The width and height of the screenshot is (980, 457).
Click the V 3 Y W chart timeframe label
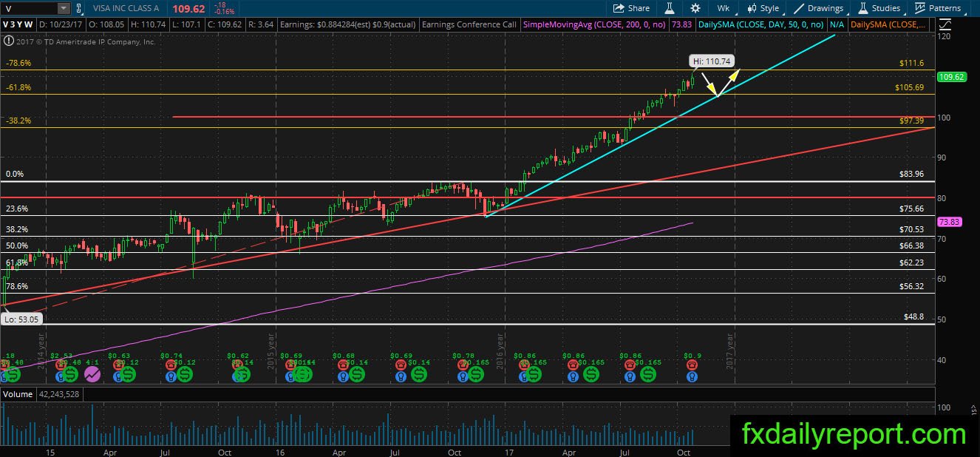pyautogui.click(x=18, y=24)
